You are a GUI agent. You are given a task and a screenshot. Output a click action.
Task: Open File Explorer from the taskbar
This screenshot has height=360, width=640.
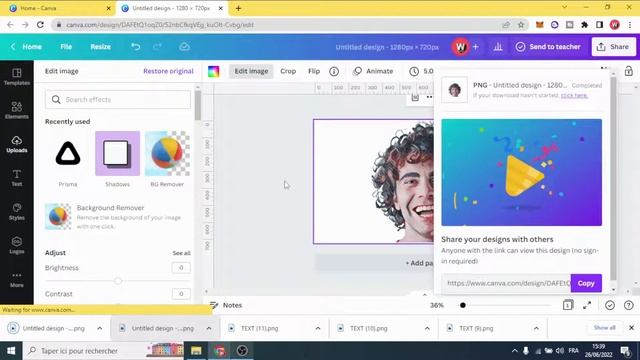[x=196, y=351]
